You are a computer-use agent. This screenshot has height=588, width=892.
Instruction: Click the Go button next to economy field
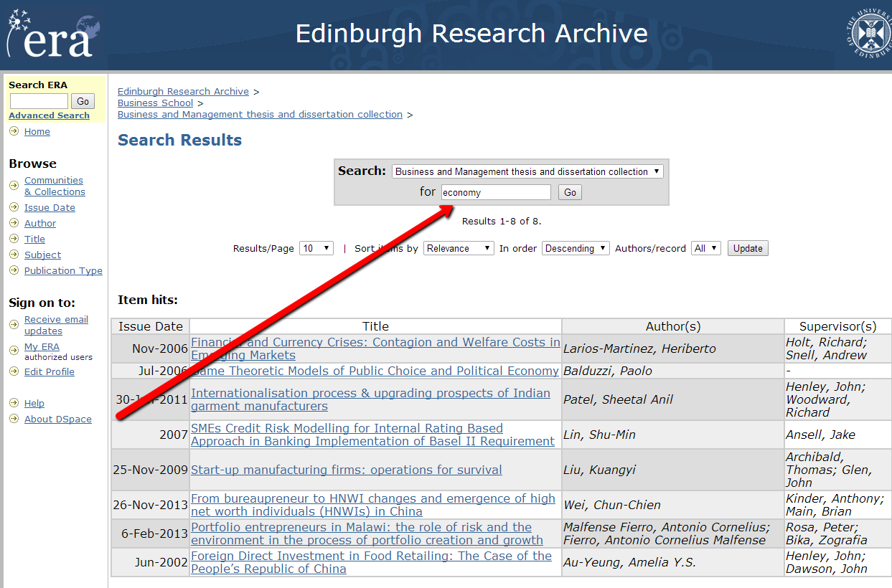click(570, 192)
